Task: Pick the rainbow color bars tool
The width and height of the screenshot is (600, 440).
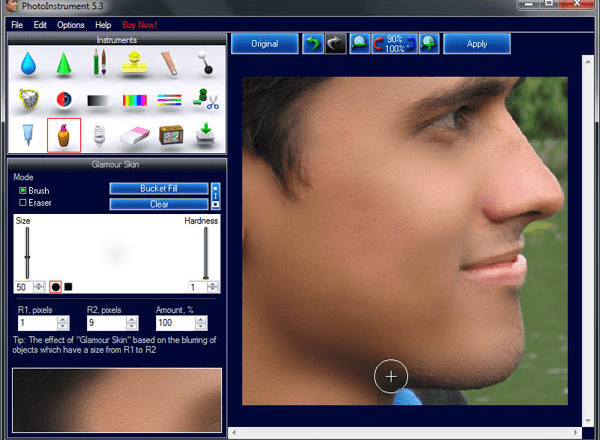Action: [134, 100]
